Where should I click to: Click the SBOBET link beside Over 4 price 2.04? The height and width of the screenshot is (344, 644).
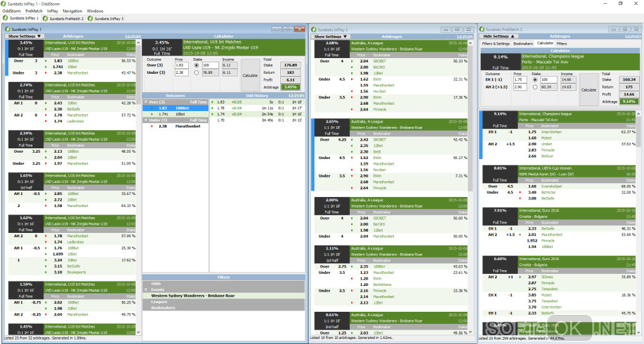379,61
